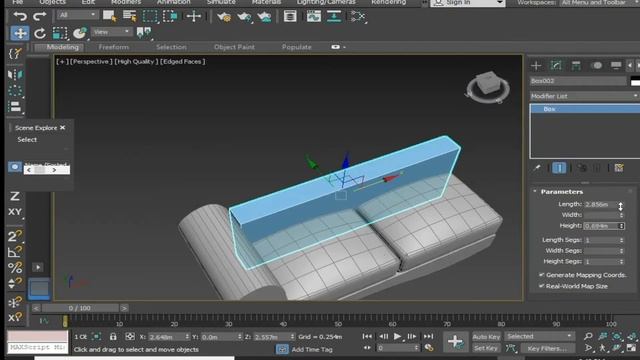Activate the Select and Scale tool
640x360 pixels.
(x=60, y=33)
